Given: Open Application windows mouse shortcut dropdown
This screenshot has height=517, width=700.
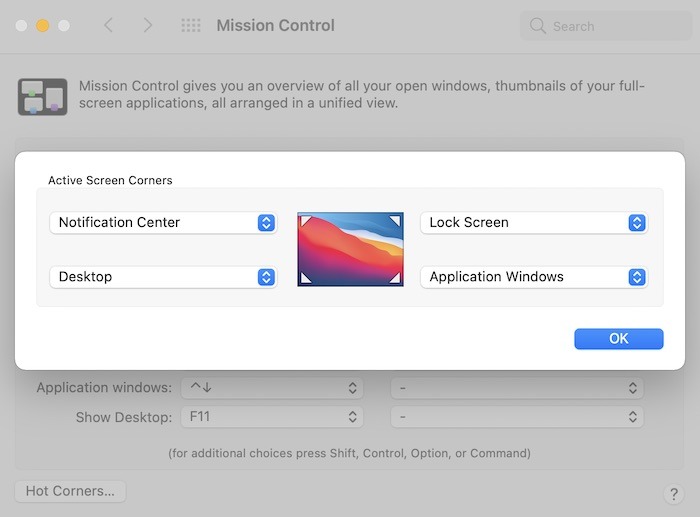Looking at the screenshot, I should click(517, 388).
